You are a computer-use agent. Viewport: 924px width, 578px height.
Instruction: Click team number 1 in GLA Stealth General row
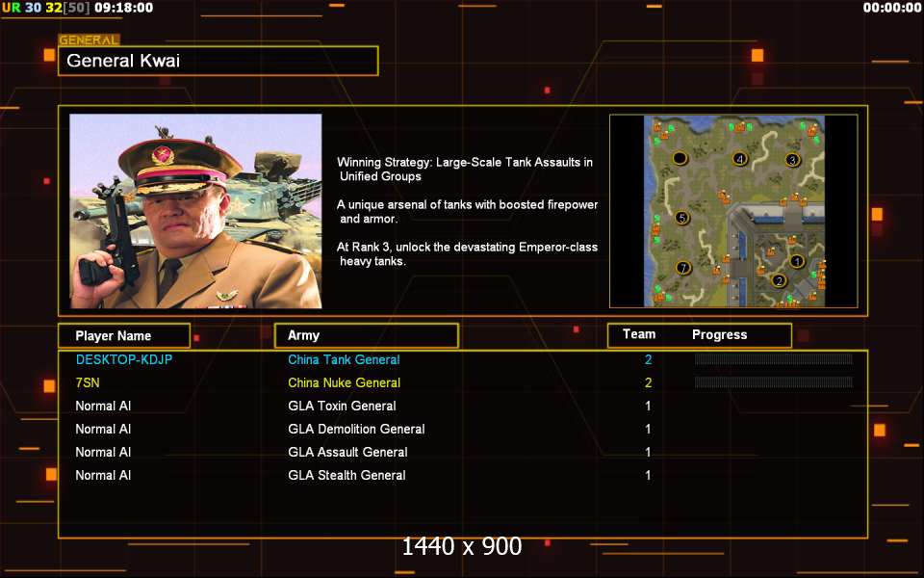[x=648, y=475]
